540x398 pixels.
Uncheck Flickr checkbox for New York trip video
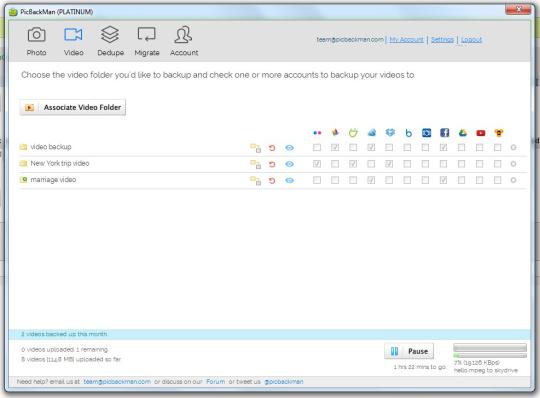(317, 164)
